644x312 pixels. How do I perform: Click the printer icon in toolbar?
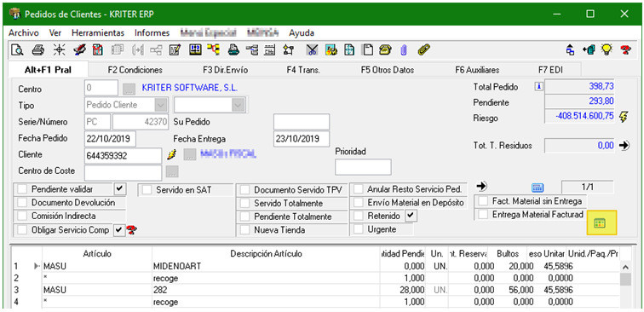[x=38, y=50]
